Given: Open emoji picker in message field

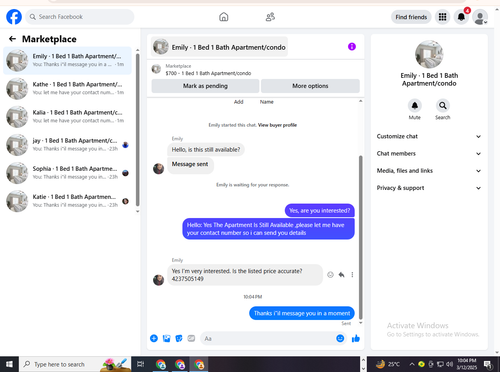Looking at the screenshot, I should coord(340,339).
